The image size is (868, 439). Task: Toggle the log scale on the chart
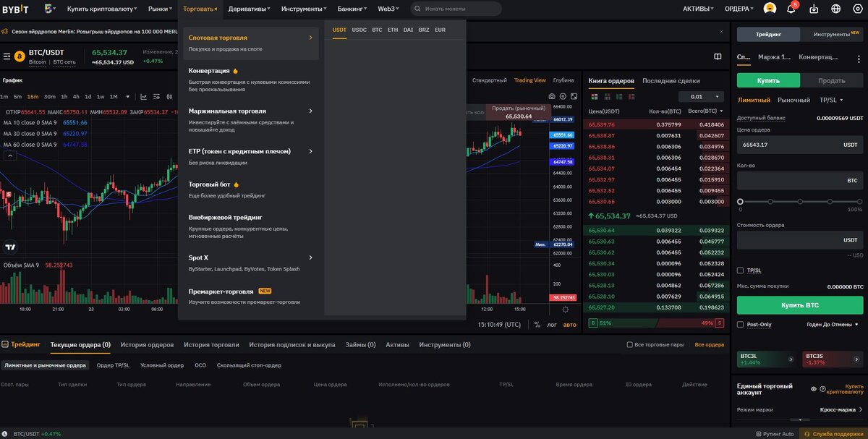pyautogui.click(x=552, y=325)
